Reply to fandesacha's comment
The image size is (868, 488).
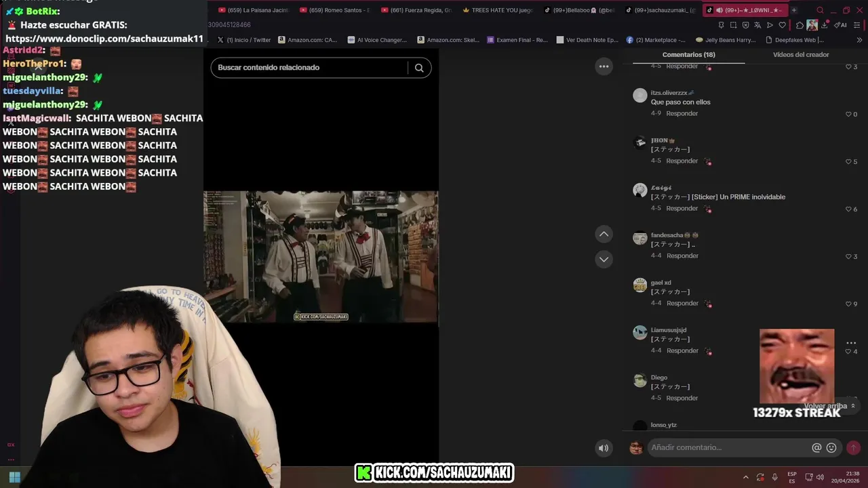[682, 256]
